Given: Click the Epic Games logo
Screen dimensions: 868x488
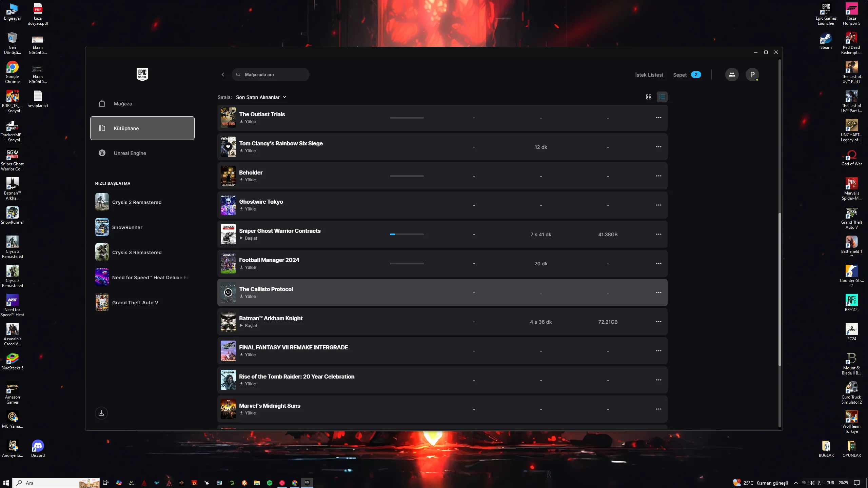Looking at the screenshot, I should tap(142, 74).
